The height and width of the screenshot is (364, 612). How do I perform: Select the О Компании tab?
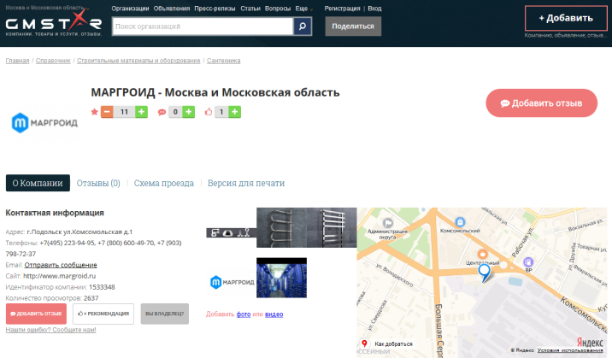click(38, 183)
